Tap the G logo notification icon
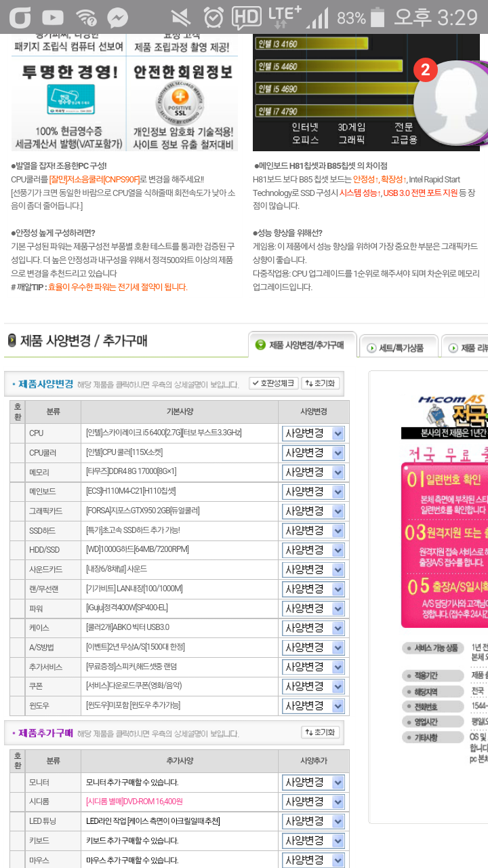Viewport: 488px width, 868px height. [x=20, y=17]
